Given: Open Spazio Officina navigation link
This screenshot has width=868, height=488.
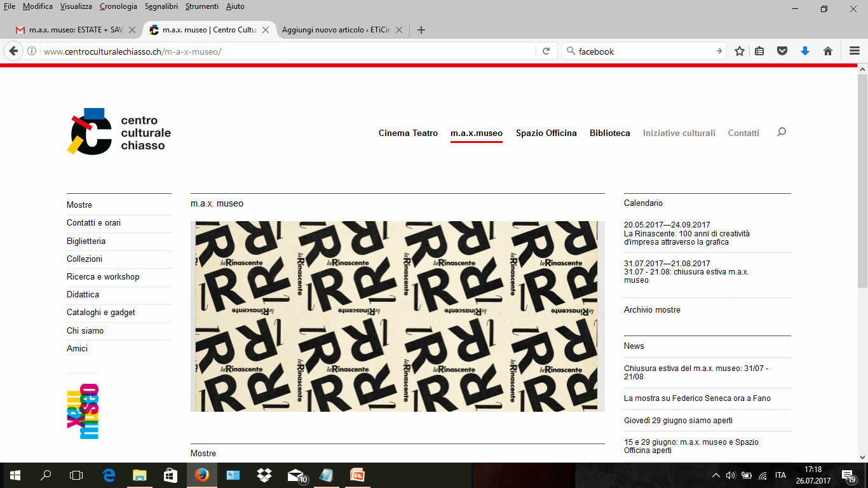Looking at the screenshot, I should (546, 133).
